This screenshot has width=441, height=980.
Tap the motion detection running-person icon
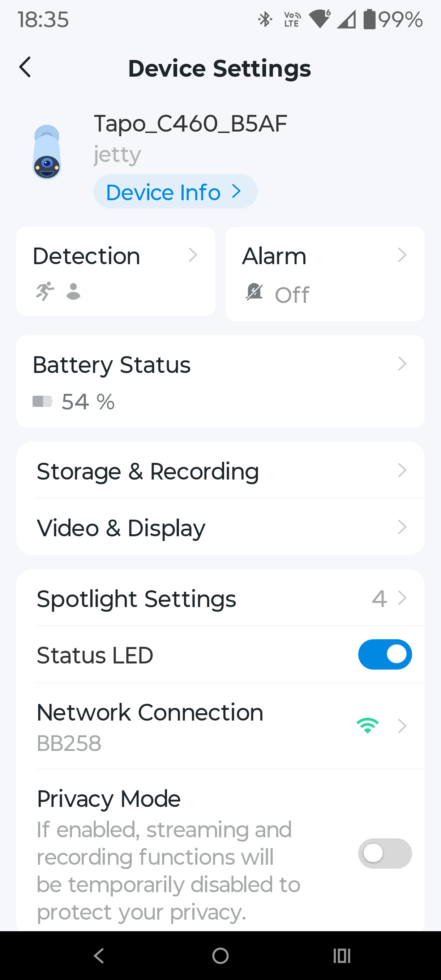pos(45,291)
